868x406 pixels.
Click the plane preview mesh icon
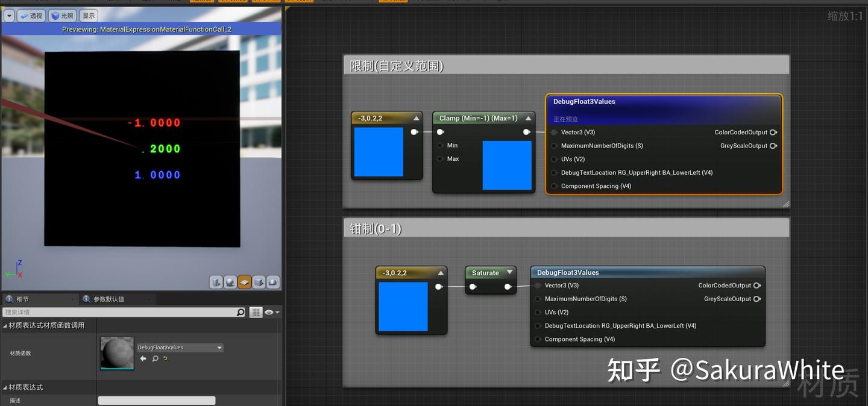pyautogui.click(x=245, y=281)
